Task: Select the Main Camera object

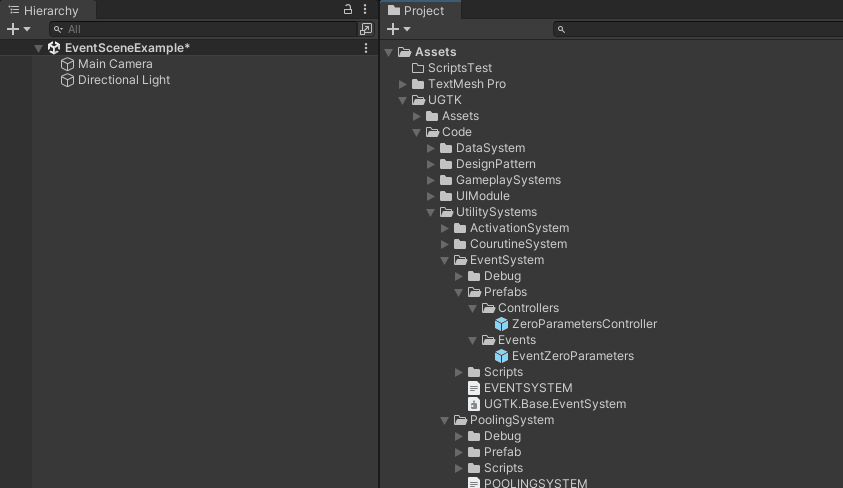Action: [x=115, y=64]
